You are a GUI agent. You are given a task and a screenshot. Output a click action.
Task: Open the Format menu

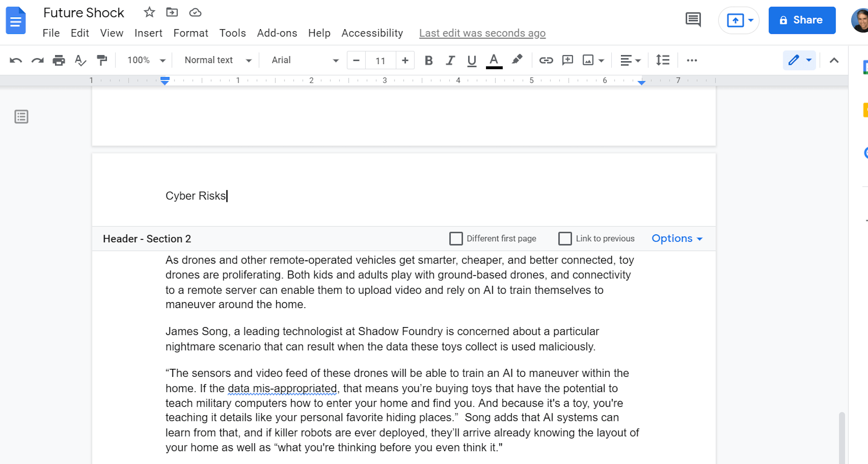click(x=191, y=33)
